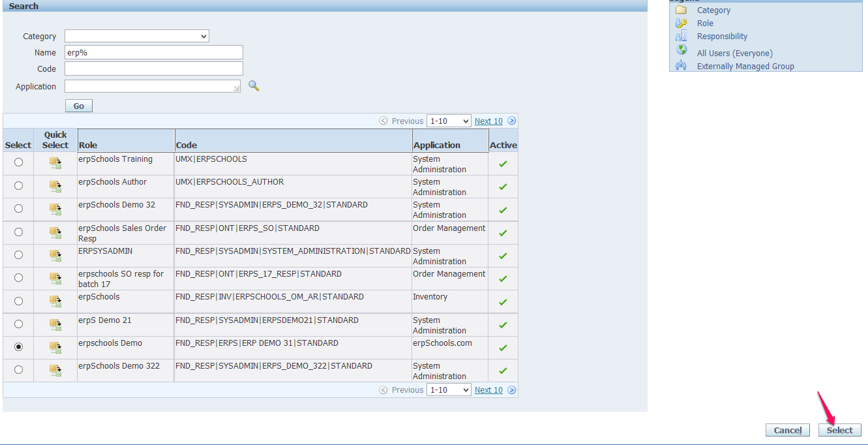The width and height of the screenshot is (868, 445).
Task: Select radio button for ERPSYSADMIN
Action: [18, 255]
